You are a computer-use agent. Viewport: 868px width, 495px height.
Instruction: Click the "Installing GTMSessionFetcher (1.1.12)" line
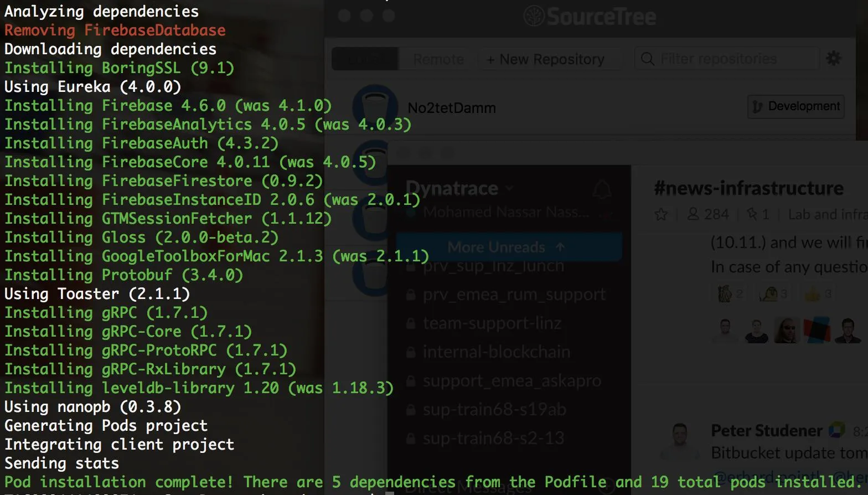(x=168, y=219)
